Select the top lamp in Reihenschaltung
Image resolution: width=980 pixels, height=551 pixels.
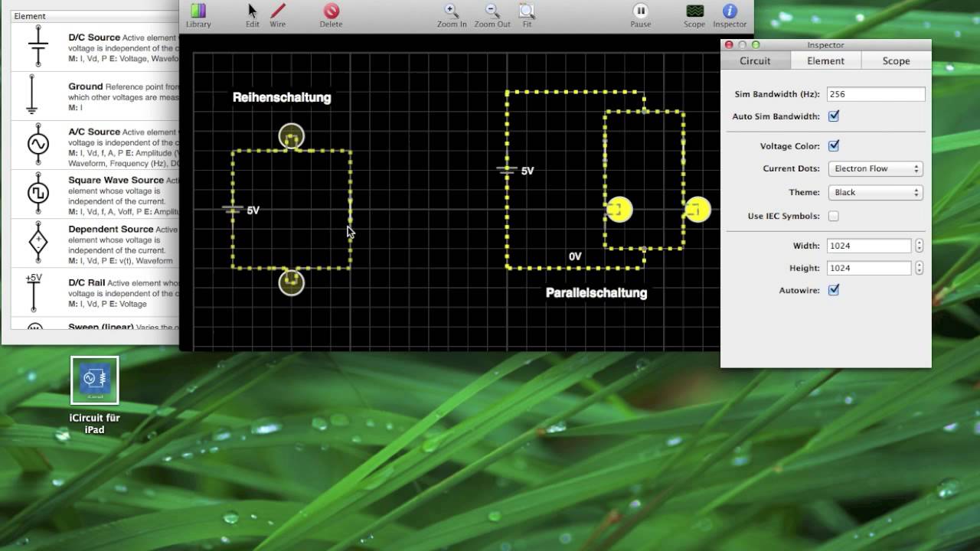291,137
